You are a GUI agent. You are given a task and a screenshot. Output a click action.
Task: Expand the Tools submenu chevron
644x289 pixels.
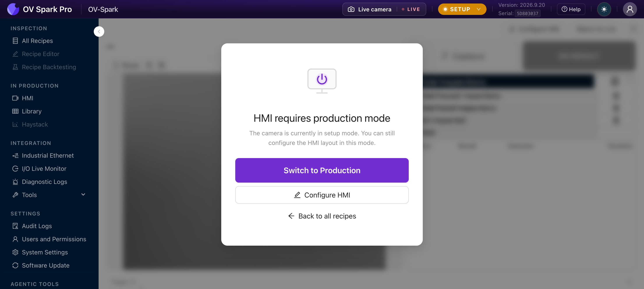point(83,195)
